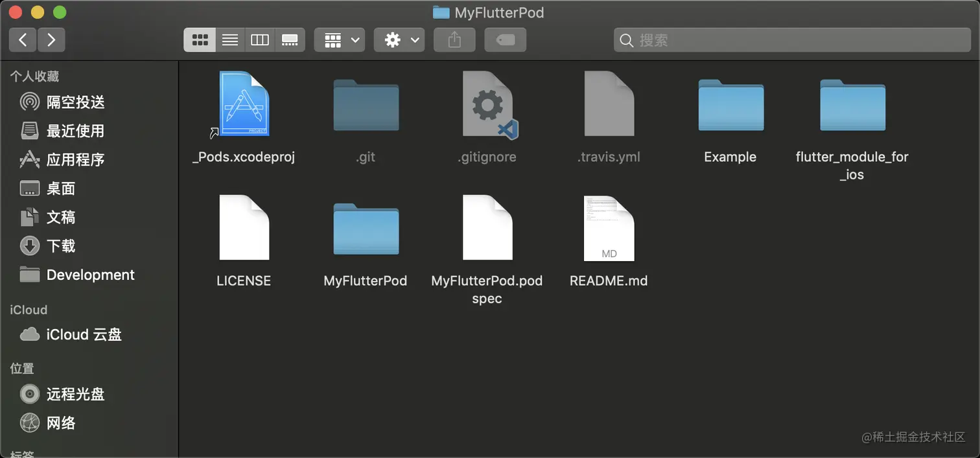Click the .git folder name
This screenshot has height=458, width=980.
click(x=366, y=157)
